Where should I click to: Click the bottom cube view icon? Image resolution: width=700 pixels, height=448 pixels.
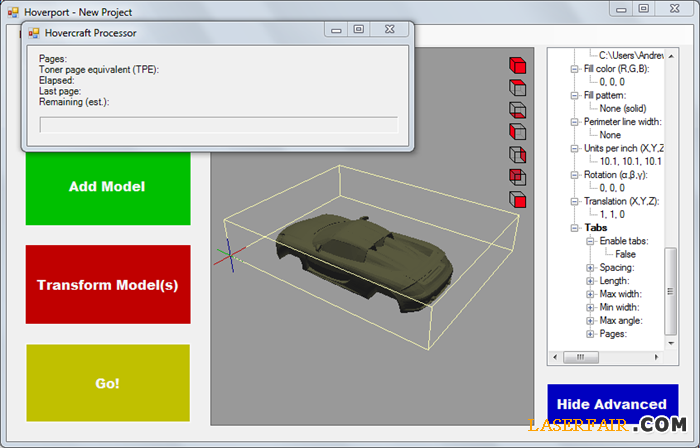517,199
